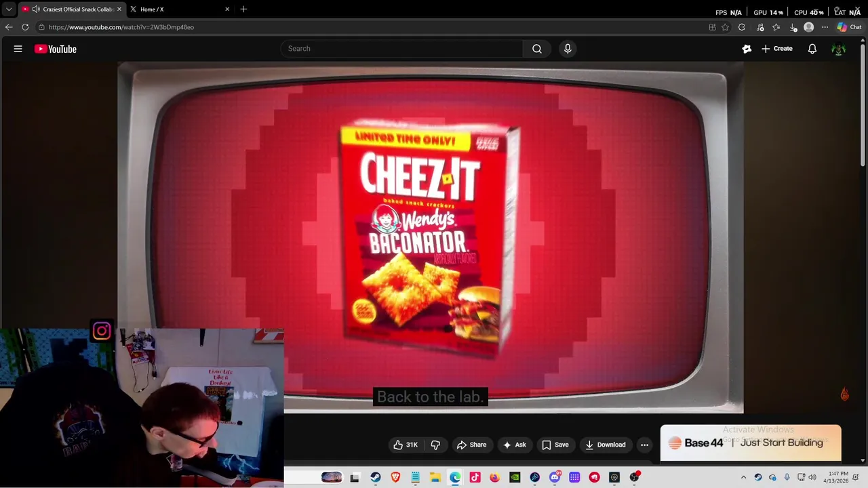The width and height of the screenshot is (868, 488).
Task: Open network settings tray icon
Action: click(801, 477)
